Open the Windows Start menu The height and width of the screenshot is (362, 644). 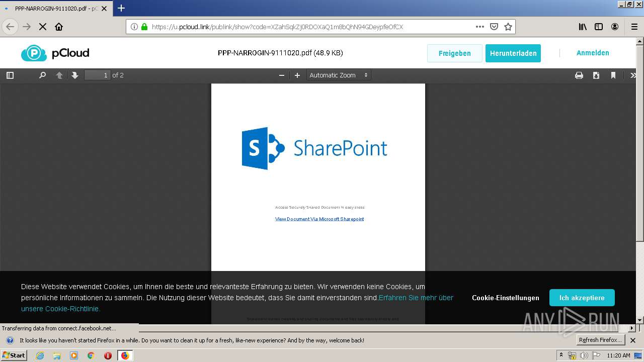point(14,355)
